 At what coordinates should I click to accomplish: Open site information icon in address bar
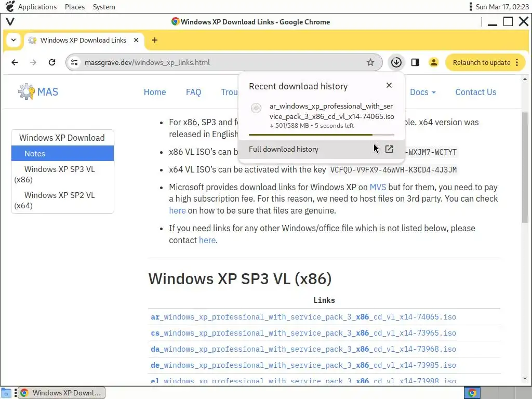pos(74,62)
